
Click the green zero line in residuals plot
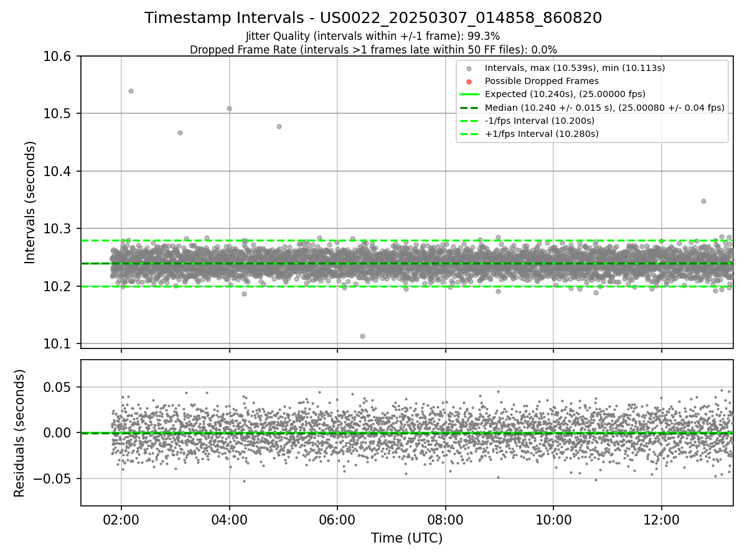coord(406,432)
